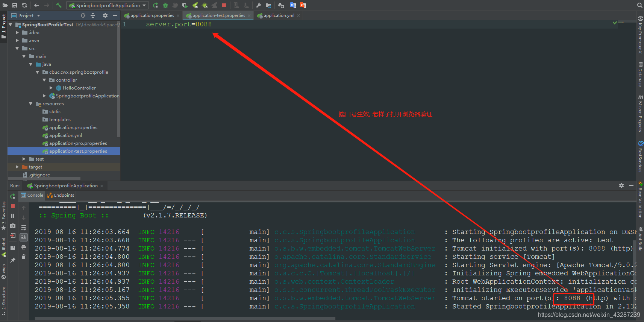The height and width of the screenshot is (322, 644).
Task: Open Settings via the wrench icon
Action: point(259,5)
